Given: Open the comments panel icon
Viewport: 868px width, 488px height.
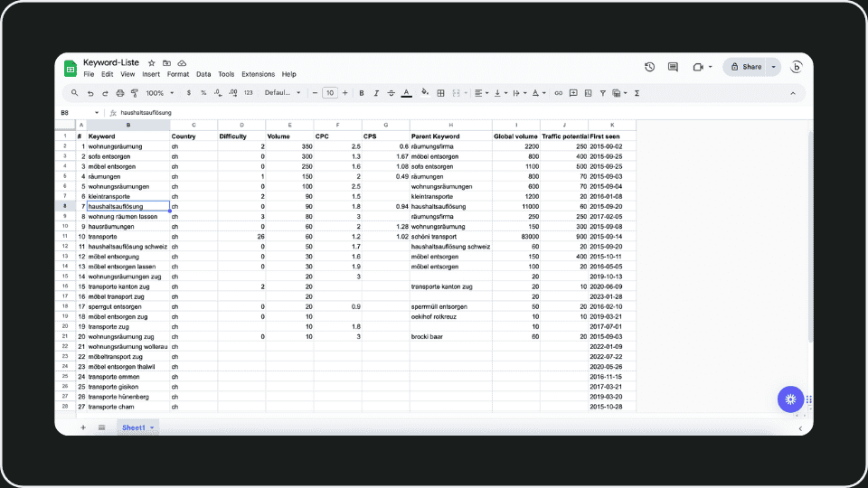Looking at the screenshot, I should point(673,67).
